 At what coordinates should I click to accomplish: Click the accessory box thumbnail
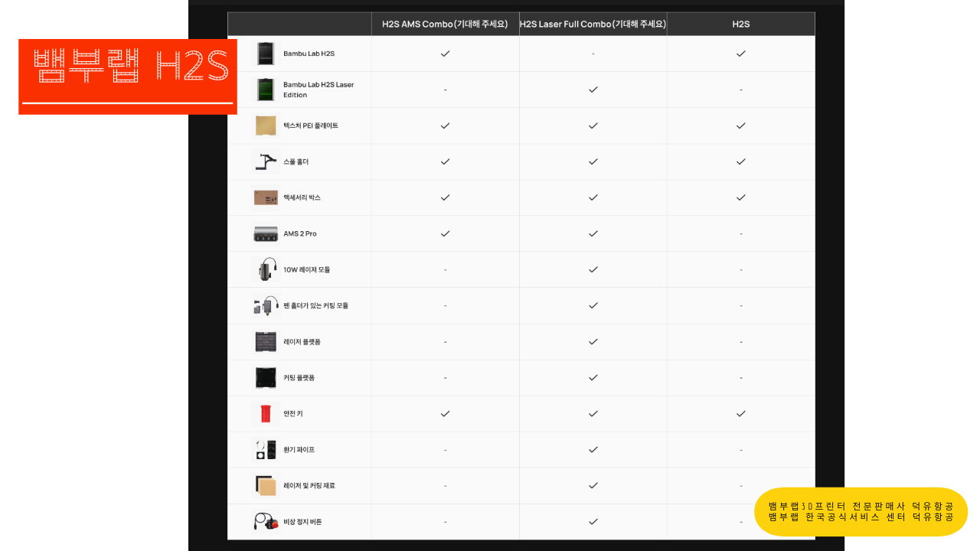[x=265, y=197]
